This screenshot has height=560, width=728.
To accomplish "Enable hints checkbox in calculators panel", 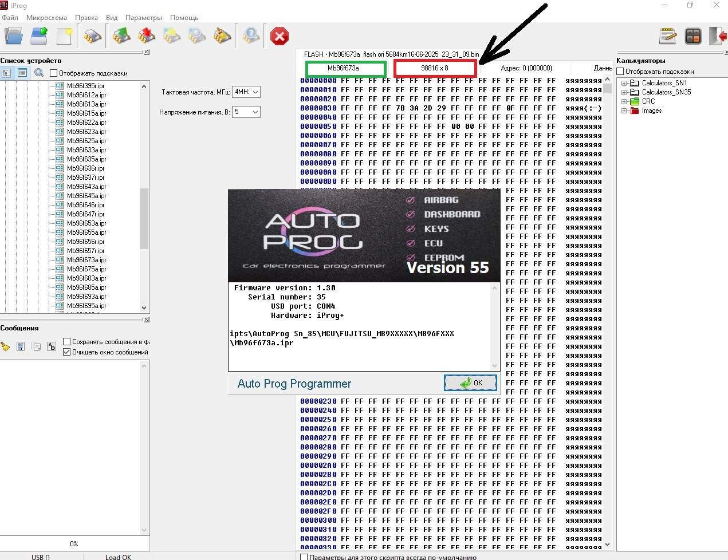I will tap(620, 72).
